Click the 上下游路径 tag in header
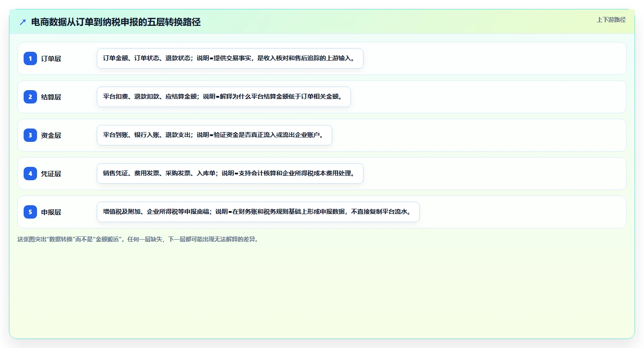The height and width of the screenshot is (348, 644). pyautogui.click(x=611, y=20)
